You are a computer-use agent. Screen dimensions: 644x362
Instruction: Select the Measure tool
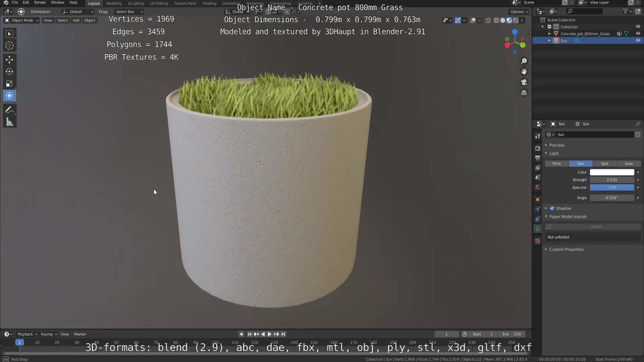coord(9,122)
